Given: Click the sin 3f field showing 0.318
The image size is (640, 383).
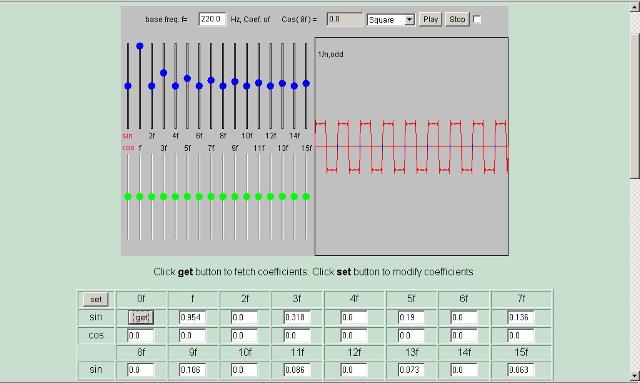Looking at the screenshot, I should pos(297,317).
